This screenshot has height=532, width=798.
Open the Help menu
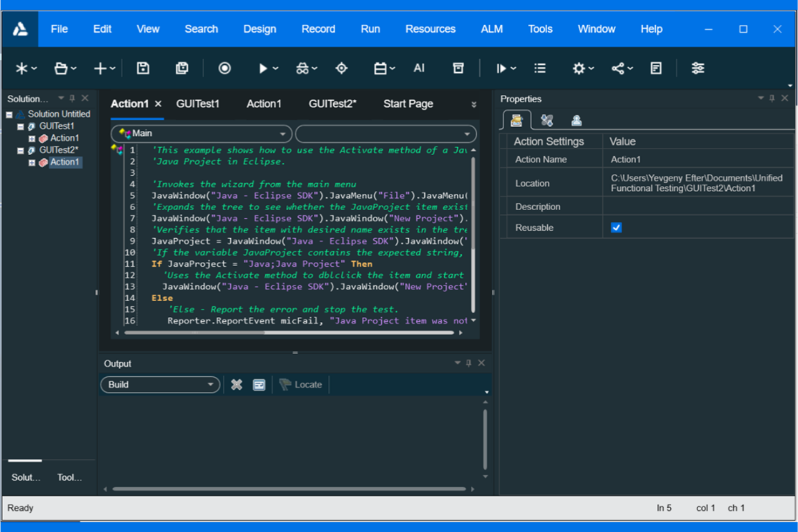(651, 29)
